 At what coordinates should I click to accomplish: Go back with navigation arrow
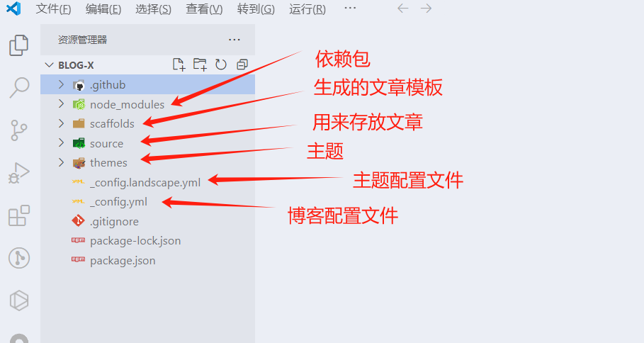pos(403,9)
